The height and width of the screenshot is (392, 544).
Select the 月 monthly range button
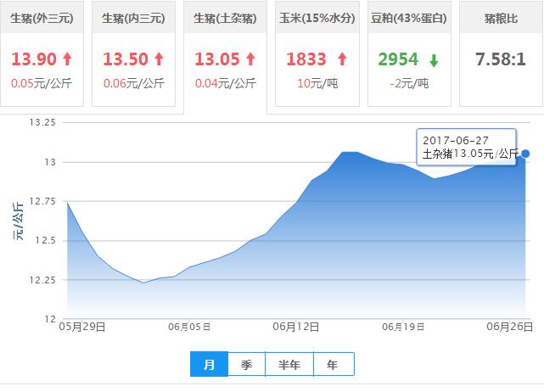pos(209,365)
